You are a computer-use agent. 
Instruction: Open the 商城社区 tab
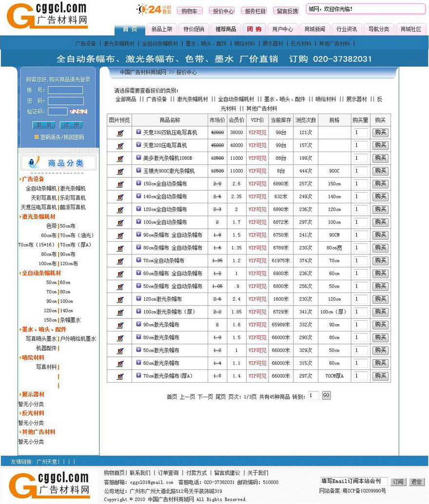click(410, 29)
